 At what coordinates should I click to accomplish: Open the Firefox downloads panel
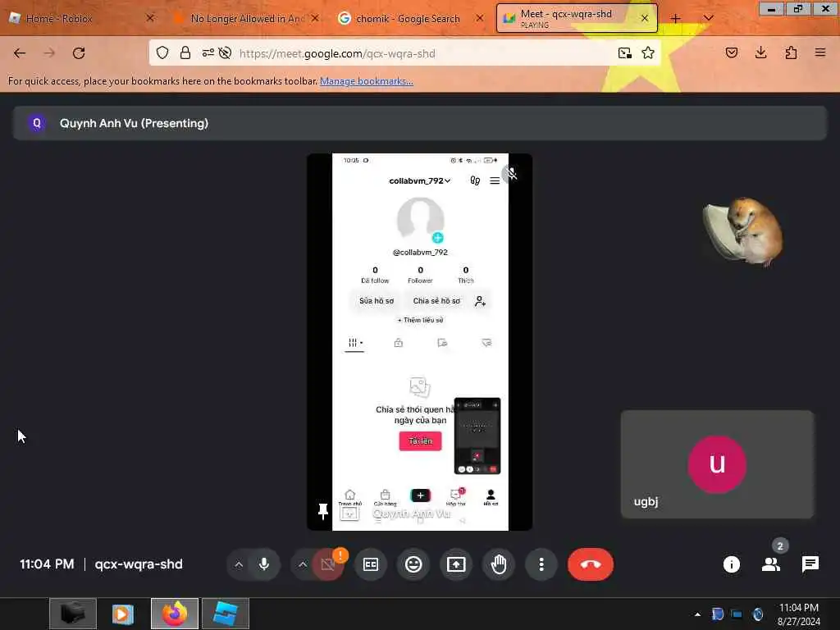click(760, 53)
